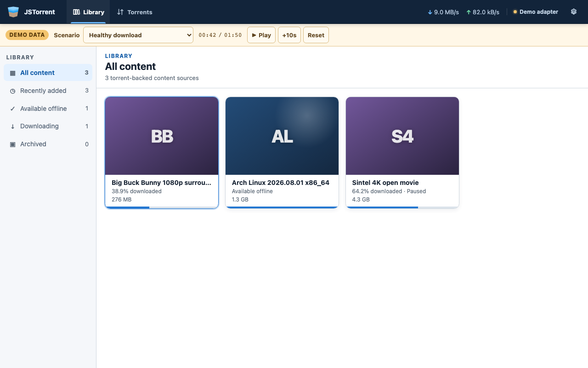Select Archived in the sidebar
The image size is (588, 368).
pyautogui.click(x=48, y=144)
